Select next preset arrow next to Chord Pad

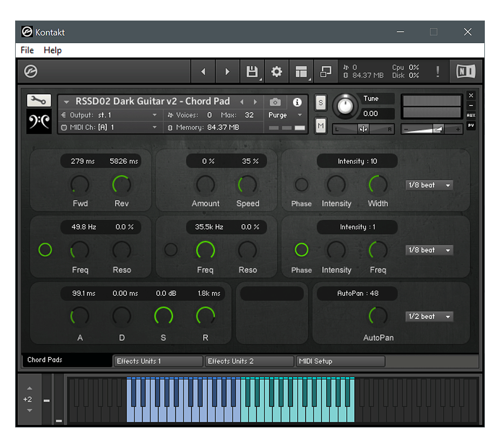(x=255, y=101)
